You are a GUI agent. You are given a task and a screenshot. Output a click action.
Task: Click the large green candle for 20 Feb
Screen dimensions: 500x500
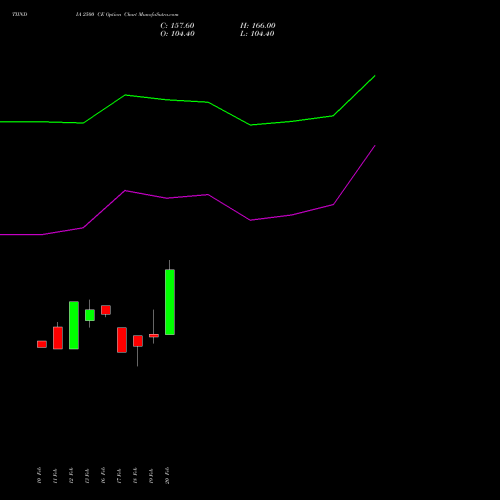[170, 302]
